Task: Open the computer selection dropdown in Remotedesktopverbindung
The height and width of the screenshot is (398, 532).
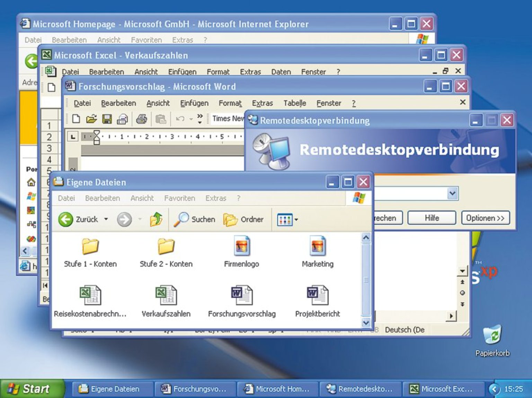Action: coord(453,193)
